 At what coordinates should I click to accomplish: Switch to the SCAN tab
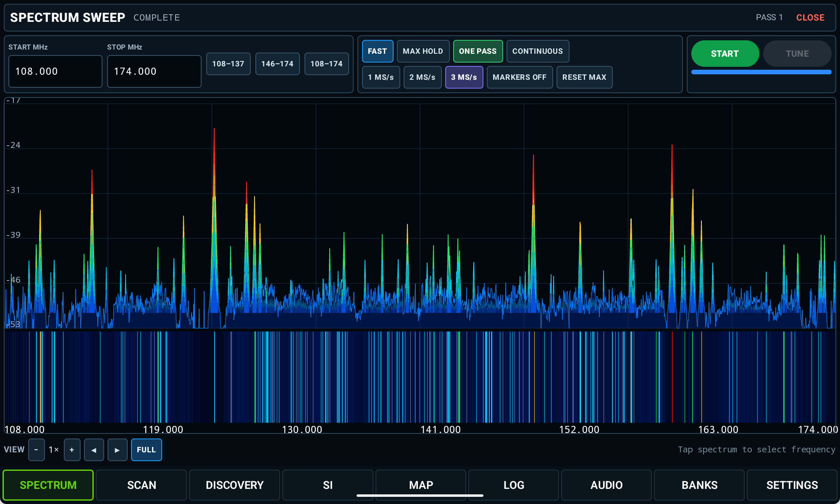142,485
